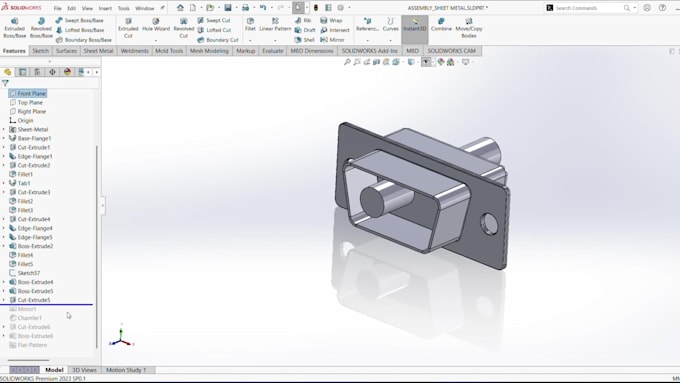Screen dimensions: 680x383
Task: Select the Draft tool
Action: tap(305, 30)
